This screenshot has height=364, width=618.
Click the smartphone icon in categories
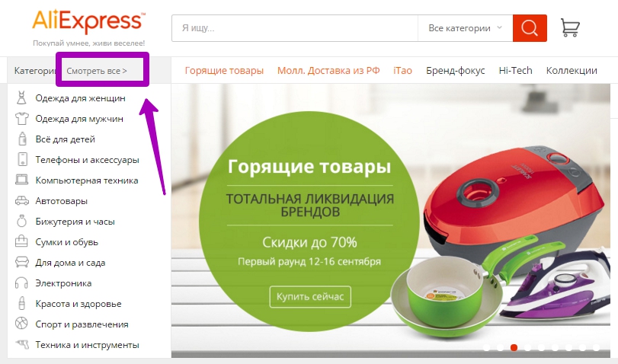pos(22,159)
